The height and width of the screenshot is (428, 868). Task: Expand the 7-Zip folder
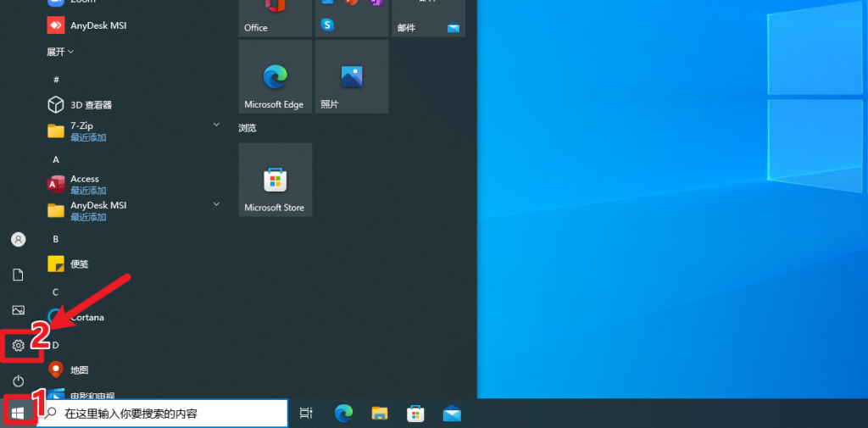[x=216, y=125]
